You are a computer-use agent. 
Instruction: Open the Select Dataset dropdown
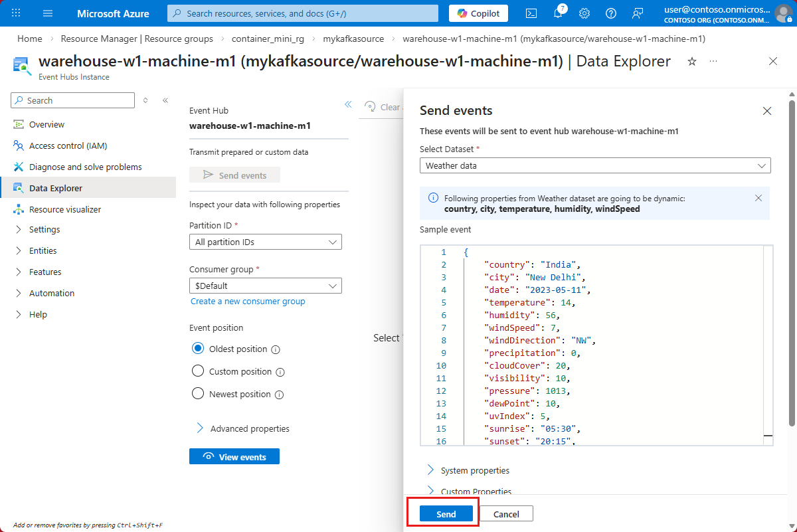595,165
